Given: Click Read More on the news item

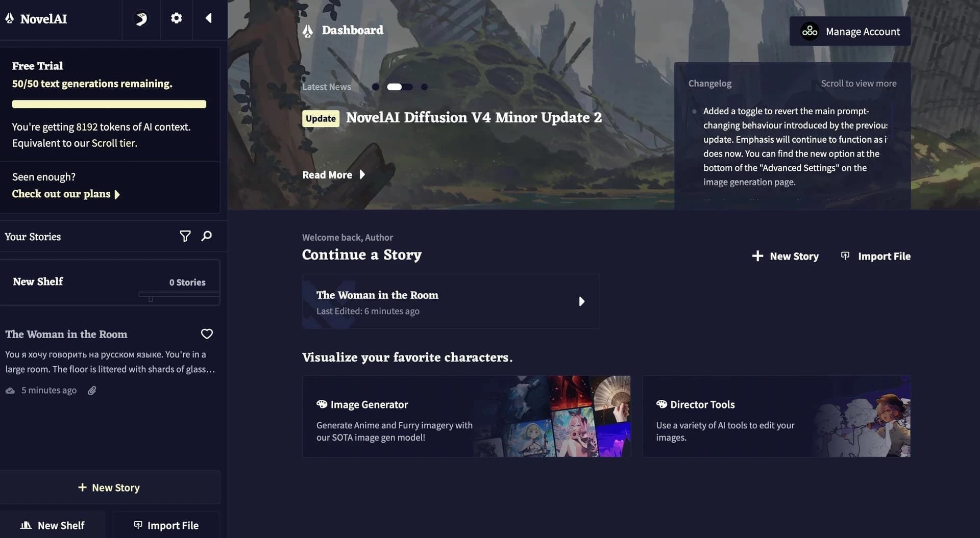Looking at the screenshot, I should point(333,175).
